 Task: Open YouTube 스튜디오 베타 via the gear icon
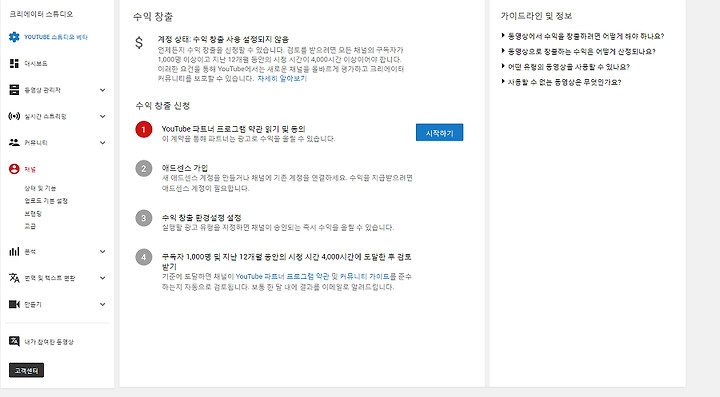click(x=14, y=37)
